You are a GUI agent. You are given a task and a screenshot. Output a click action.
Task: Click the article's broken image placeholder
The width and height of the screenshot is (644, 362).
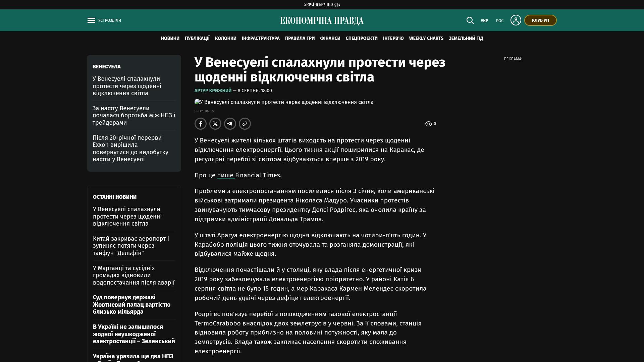point(284,102)
